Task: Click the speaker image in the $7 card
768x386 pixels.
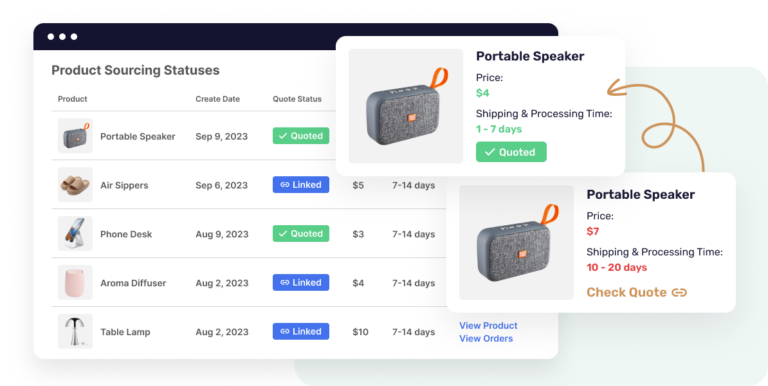Action: 516,242
